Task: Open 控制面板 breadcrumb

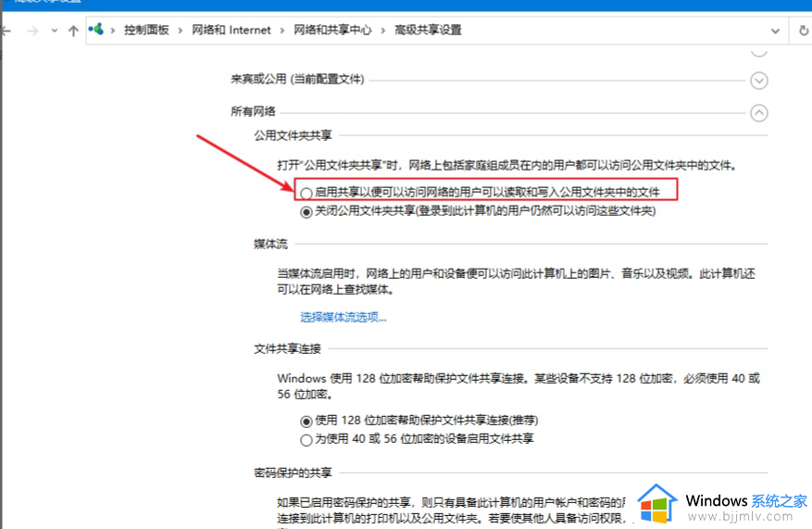Action: (146, 30)
